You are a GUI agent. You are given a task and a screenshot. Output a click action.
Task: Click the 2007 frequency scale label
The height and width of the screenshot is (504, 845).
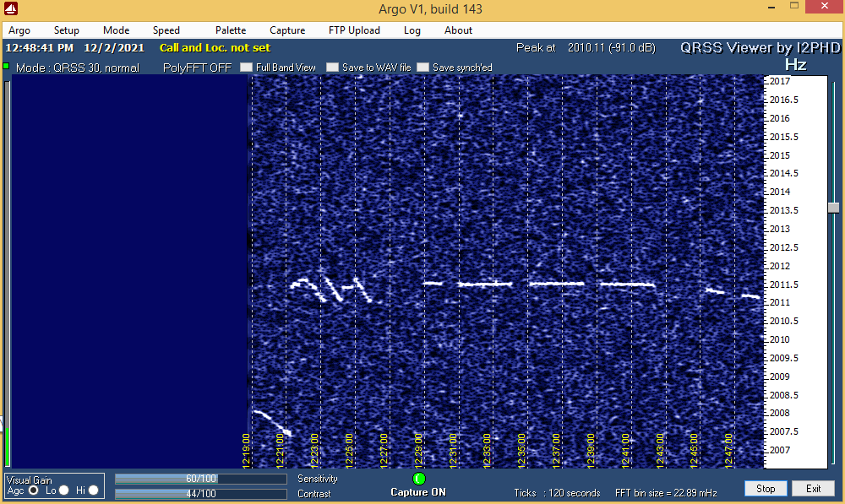point(780,450)
